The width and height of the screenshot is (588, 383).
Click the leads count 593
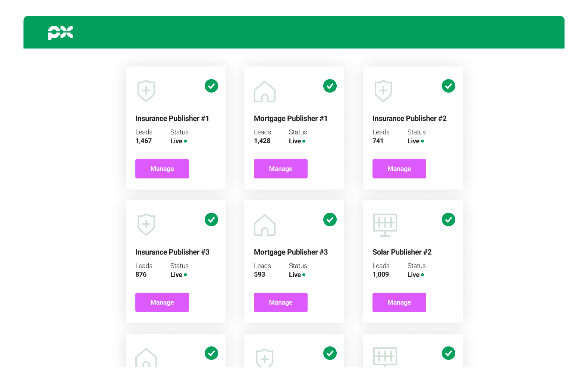click(x=260, y=274)
